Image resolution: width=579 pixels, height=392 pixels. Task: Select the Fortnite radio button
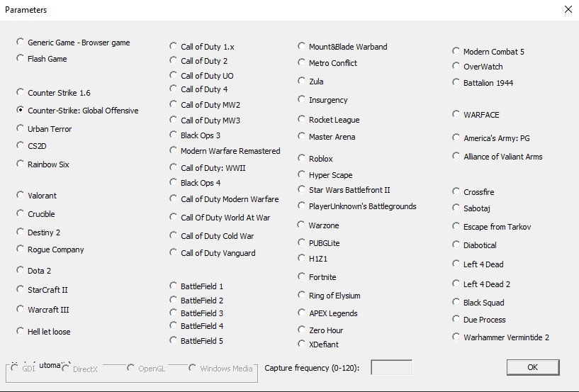302,276
